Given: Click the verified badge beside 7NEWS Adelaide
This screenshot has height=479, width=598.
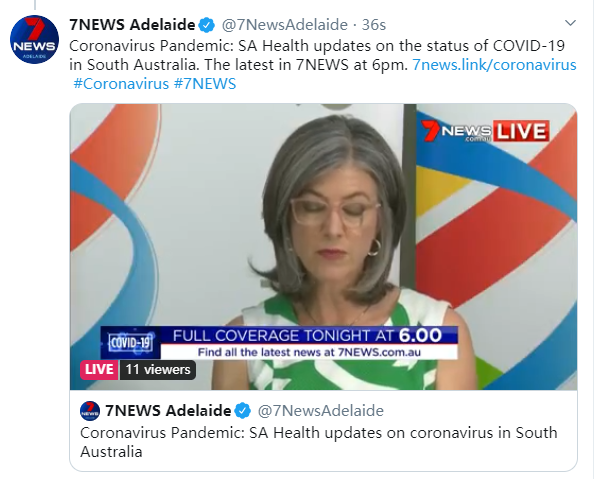Looking at the screenshot, I should coord(207,25).
